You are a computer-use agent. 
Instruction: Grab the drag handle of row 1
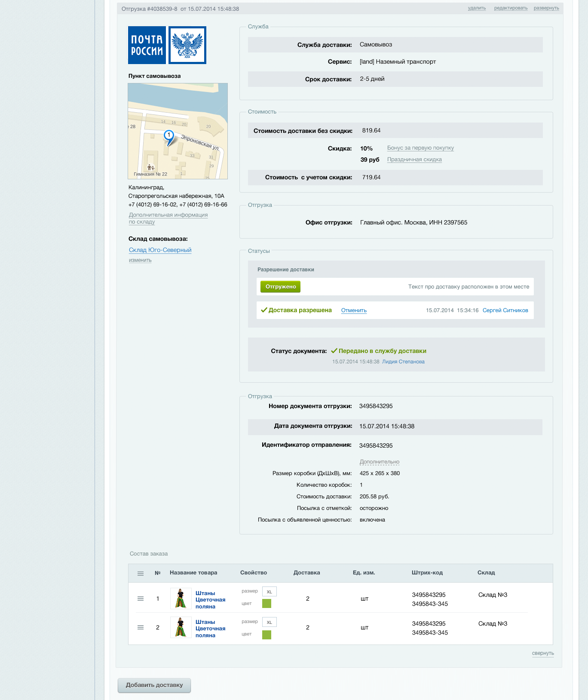tap(141, 599)
